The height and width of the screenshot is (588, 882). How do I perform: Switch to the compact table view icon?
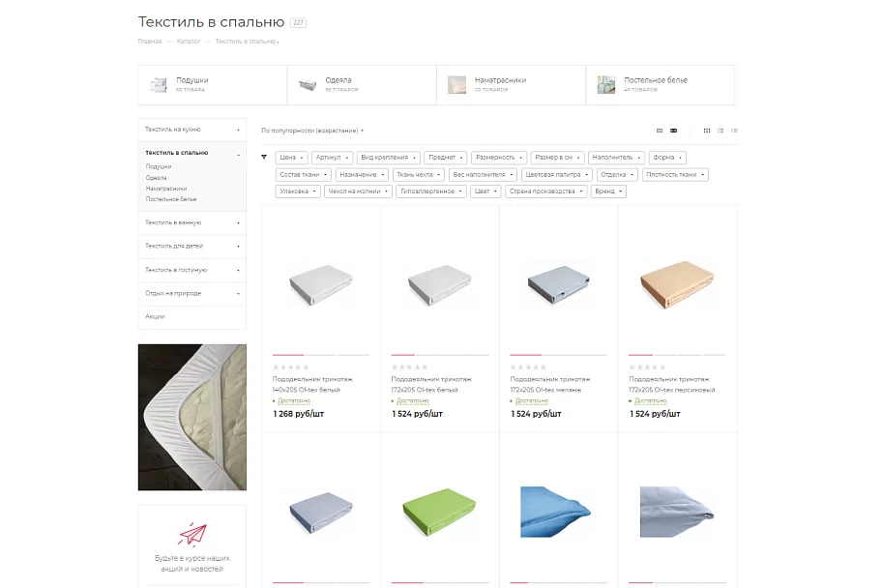point(734,131)
